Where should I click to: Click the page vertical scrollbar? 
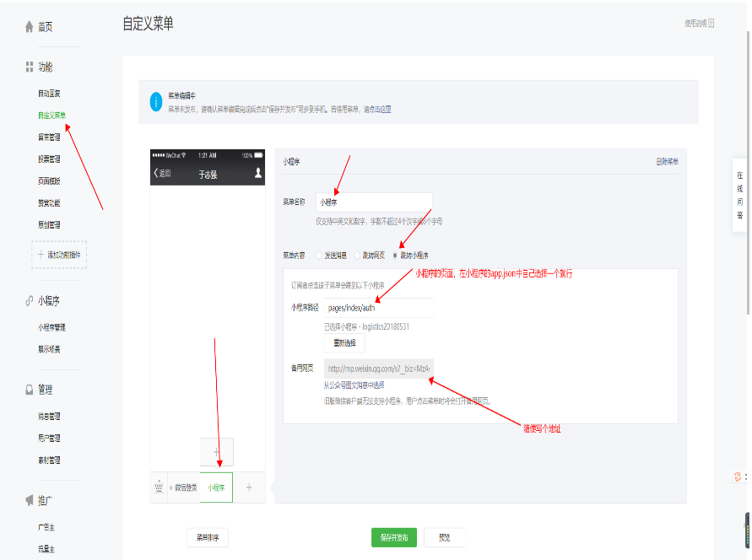pos(748,172)
